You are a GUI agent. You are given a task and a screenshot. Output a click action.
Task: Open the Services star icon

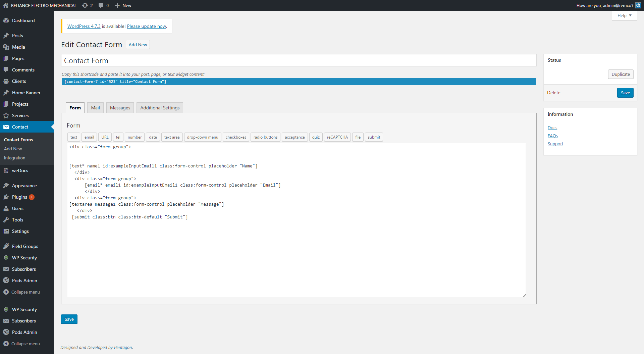(x=6, y=115)
